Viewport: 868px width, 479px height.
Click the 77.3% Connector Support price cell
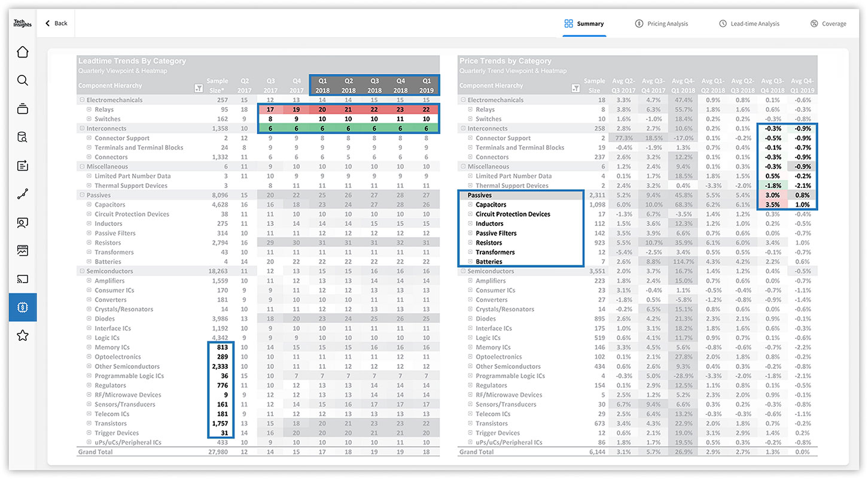623,138
